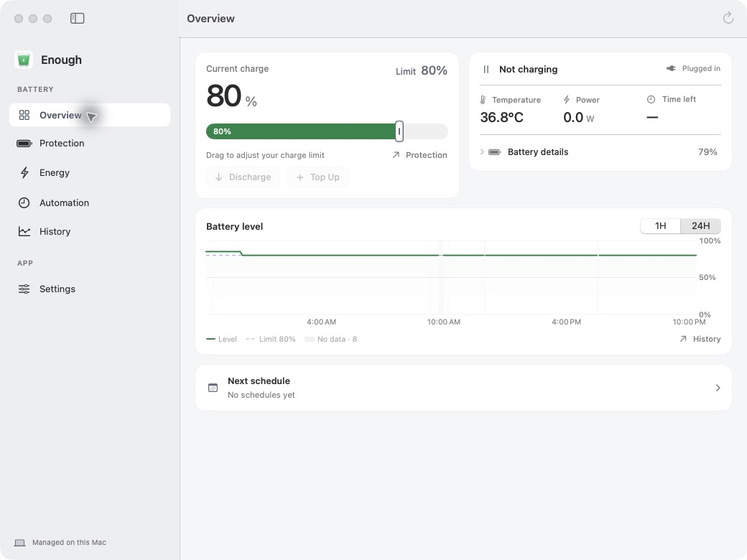The width and height of the screenshot is (747, 560).
Task: Open the History link below the chart
Action: (700, 339)
